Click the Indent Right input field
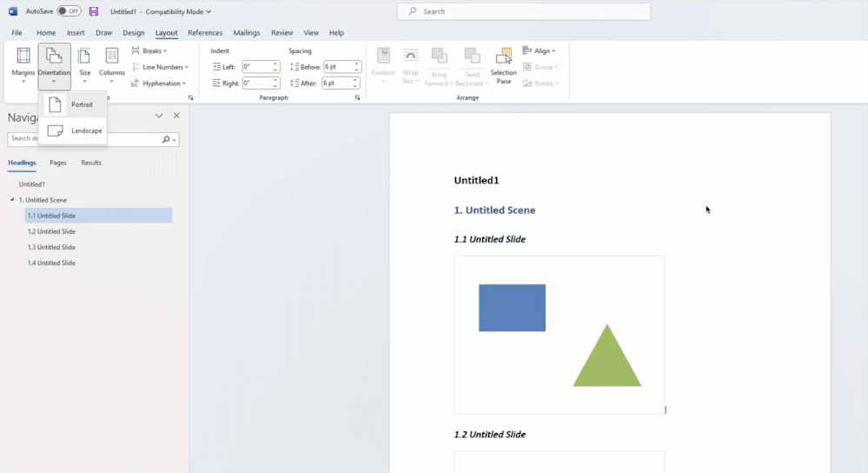This screenshot has height=473, width=868. [x=257, y=83]
